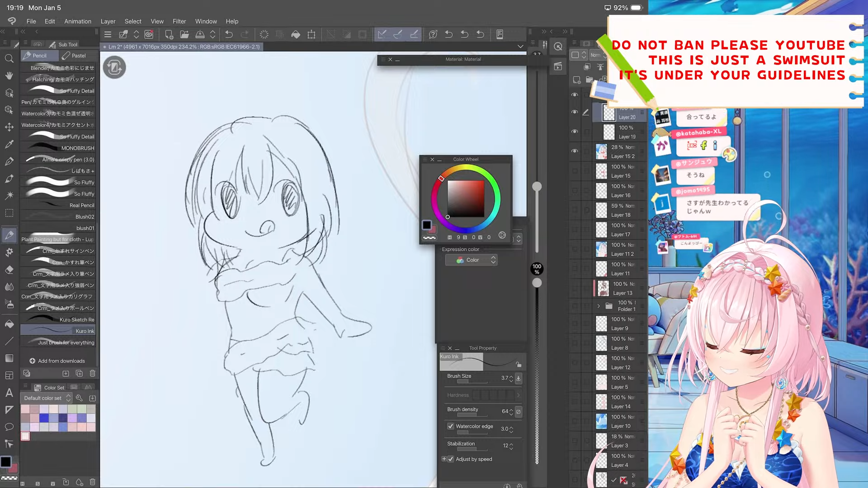Open file with the folder icon
The height and width of the screenshot is (488, 868).
click(x=184, y=34)
